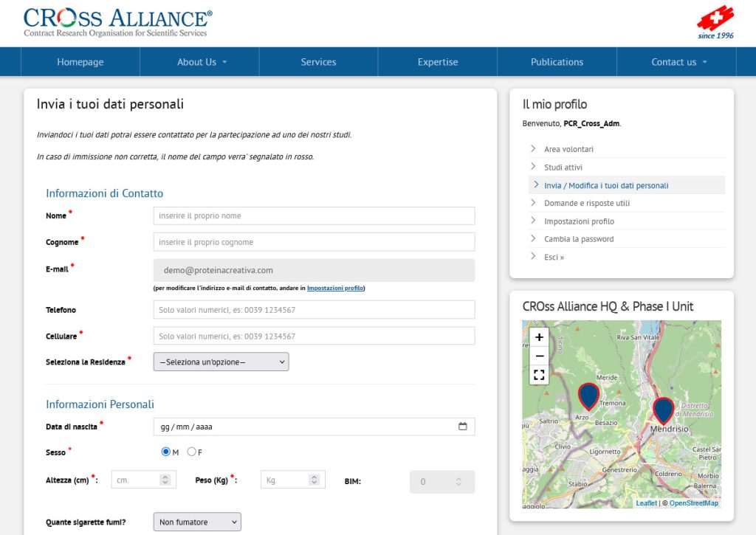
Task: Select the M sex radio button
Action: coord(166,452)
